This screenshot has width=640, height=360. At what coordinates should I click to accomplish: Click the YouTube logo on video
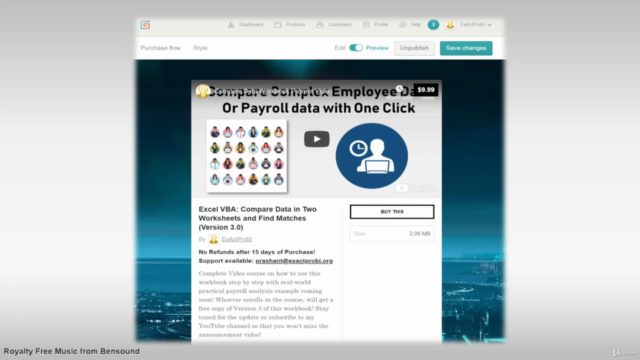416,188
